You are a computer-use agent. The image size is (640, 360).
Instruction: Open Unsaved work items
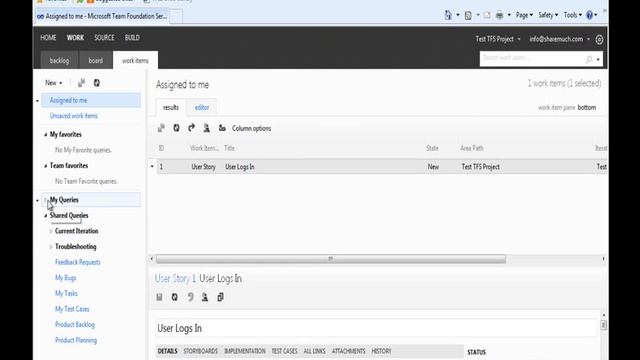coord(73,116)
